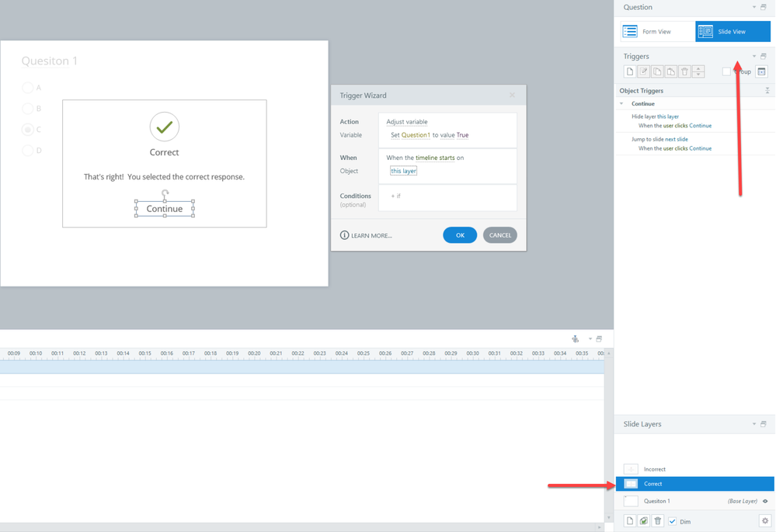The width and height of the screenshot is (776, 532).
Task: Undock the timeline panel
Action: click(x=599, y=339)
